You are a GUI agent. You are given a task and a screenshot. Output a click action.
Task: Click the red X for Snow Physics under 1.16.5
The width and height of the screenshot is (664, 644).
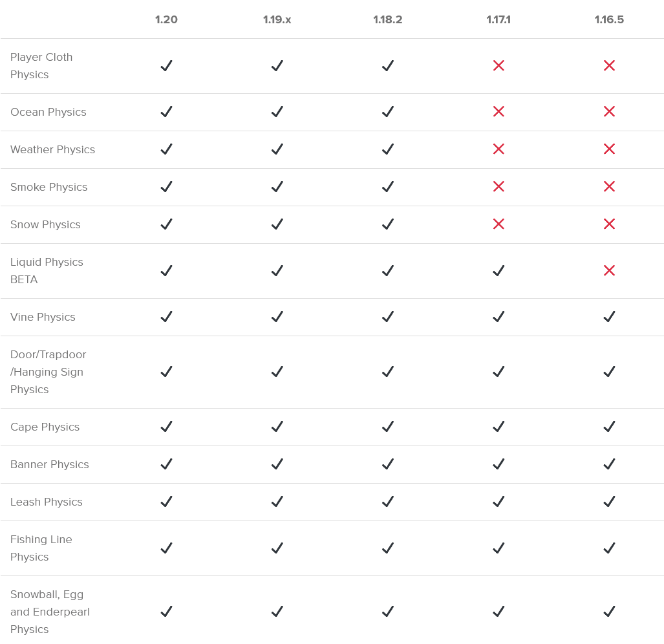[609, 224]
